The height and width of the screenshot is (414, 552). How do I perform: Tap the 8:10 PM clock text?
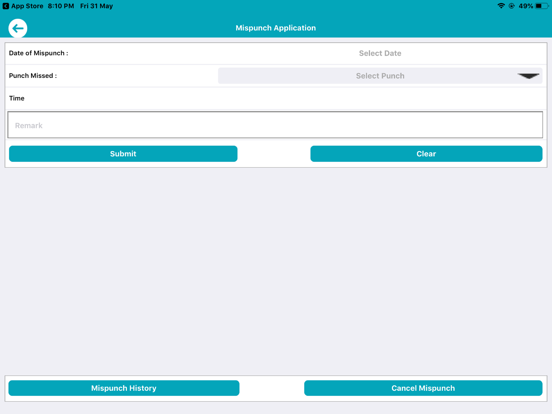pyautogui.click(x=61, y=6)
